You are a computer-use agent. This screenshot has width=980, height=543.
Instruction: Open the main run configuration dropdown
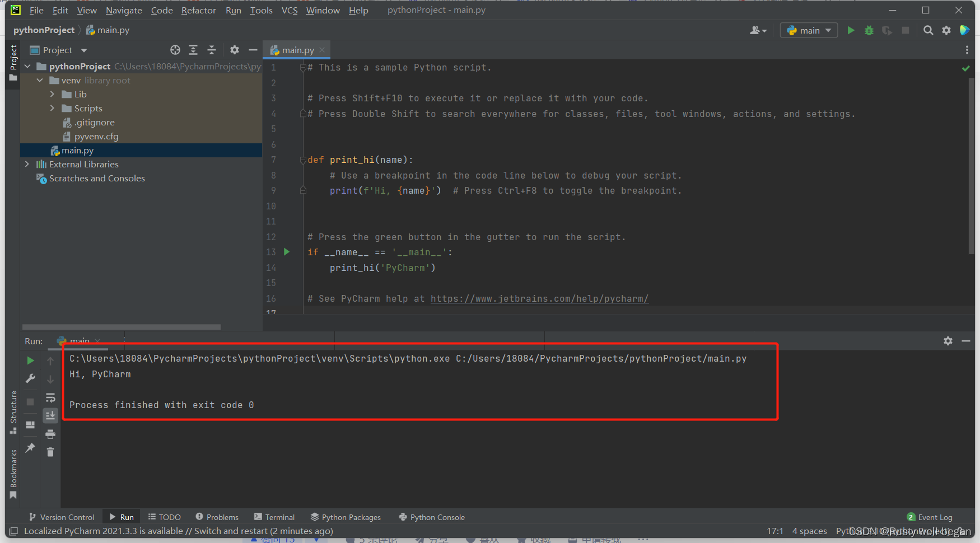click(809, 30)
